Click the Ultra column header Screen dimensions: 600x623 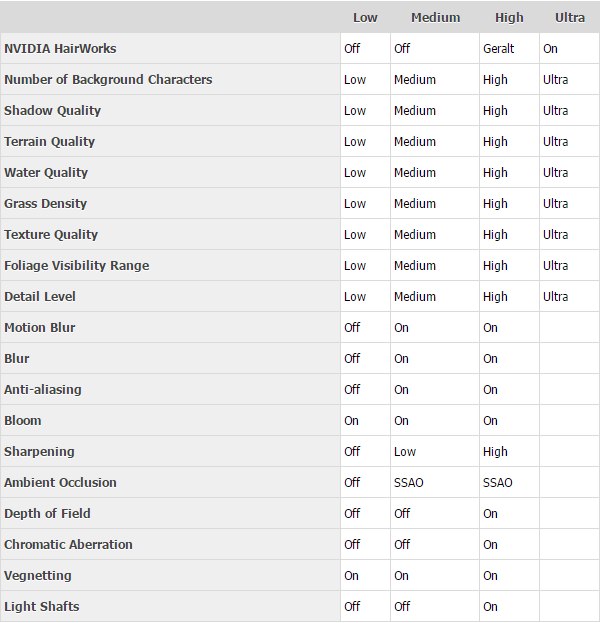pyautogui.click(x=570, y=17)
